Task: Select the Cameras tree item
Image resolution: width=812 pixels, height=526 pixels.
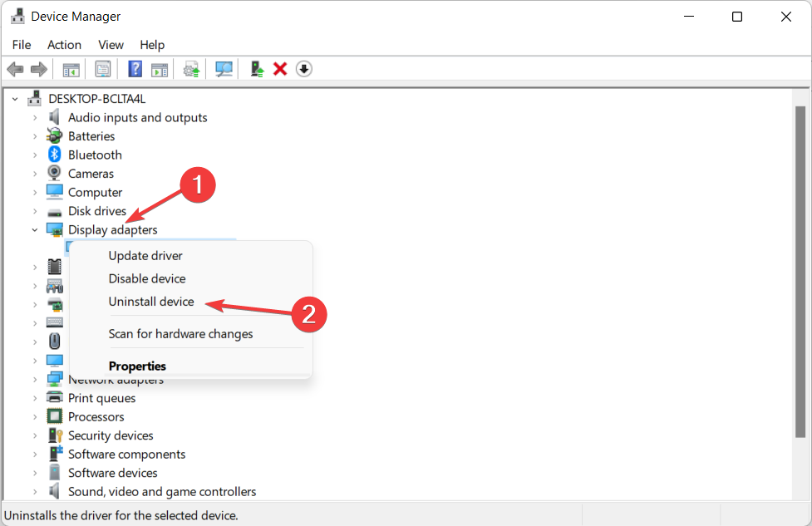Action: click(x=91, y=174)
